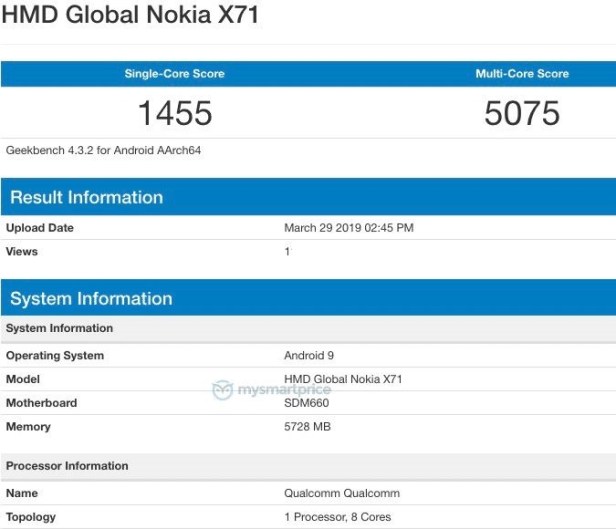Select the model value HMD Global Nokia X71
The height and width of the screenshot is (529, 616).
tap(343, 379)
